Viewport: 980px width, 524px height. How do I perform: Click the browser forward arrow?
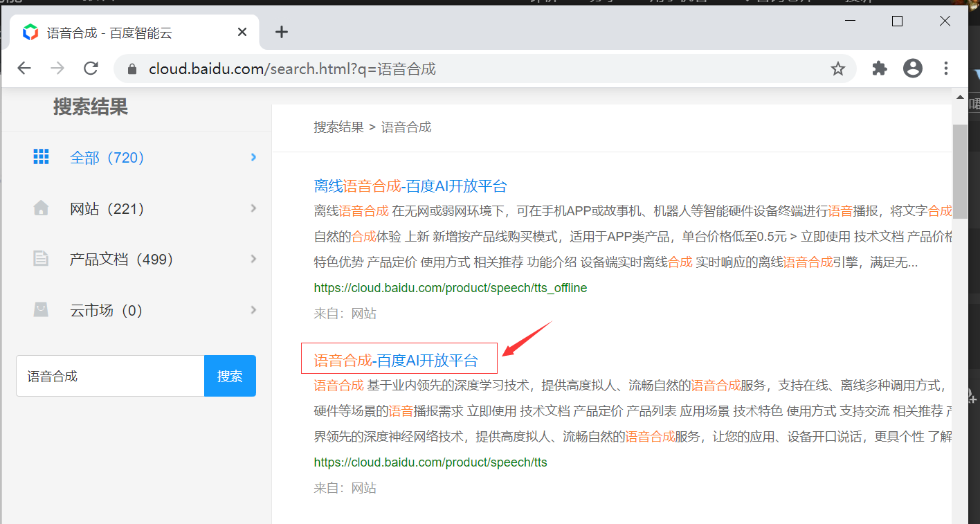click(x=57, y=68)
